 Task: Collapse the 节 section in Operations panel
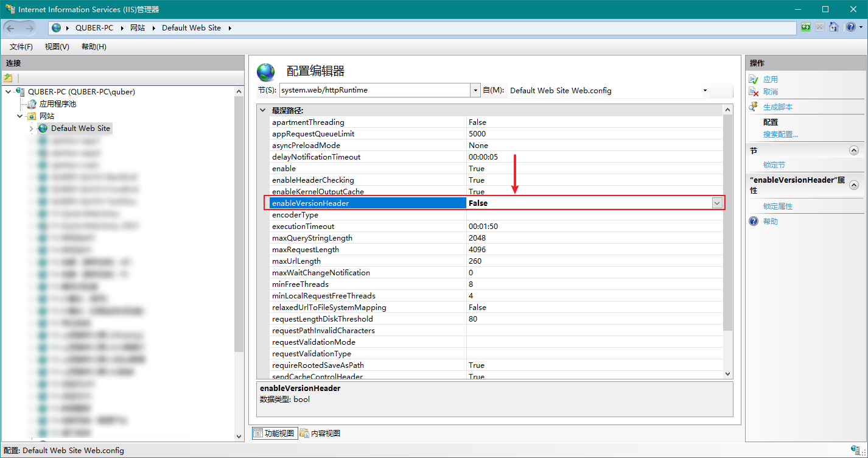tap(854, 150)
